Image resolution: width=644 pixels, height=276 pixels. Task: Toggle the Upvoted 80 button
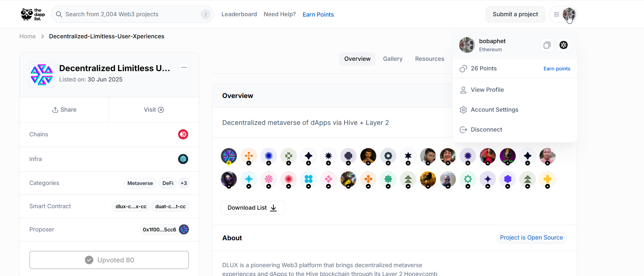109,260
